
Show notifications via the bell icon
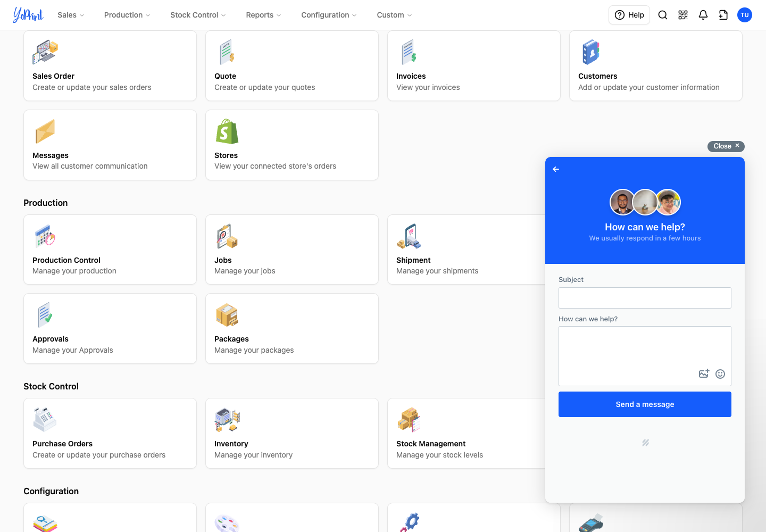pyautogui.click(x=703, y=15)
